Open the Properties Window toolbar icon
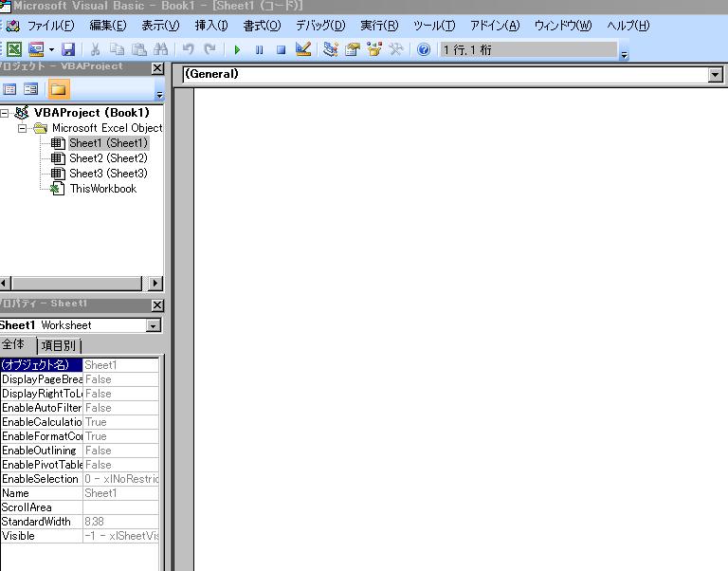This screenshot has height=571, width=728. pyautogui.click(x=353, y=49)
